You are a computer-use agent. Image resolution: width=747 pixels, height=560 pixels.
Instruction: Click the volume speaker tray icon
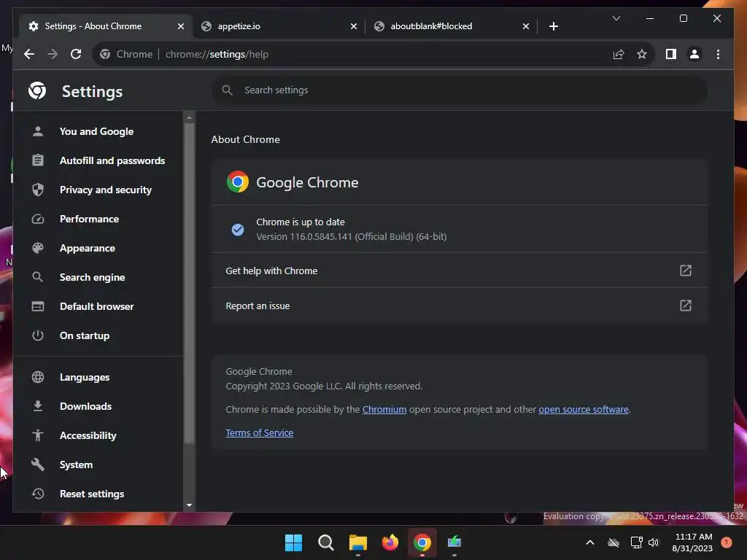(654, 542)
